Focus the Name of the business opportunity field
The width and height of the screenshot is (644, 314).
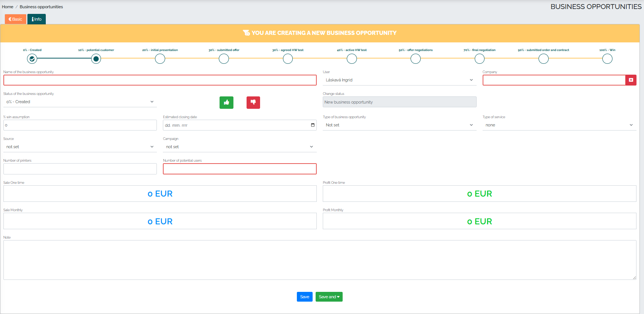pos(160,80)
